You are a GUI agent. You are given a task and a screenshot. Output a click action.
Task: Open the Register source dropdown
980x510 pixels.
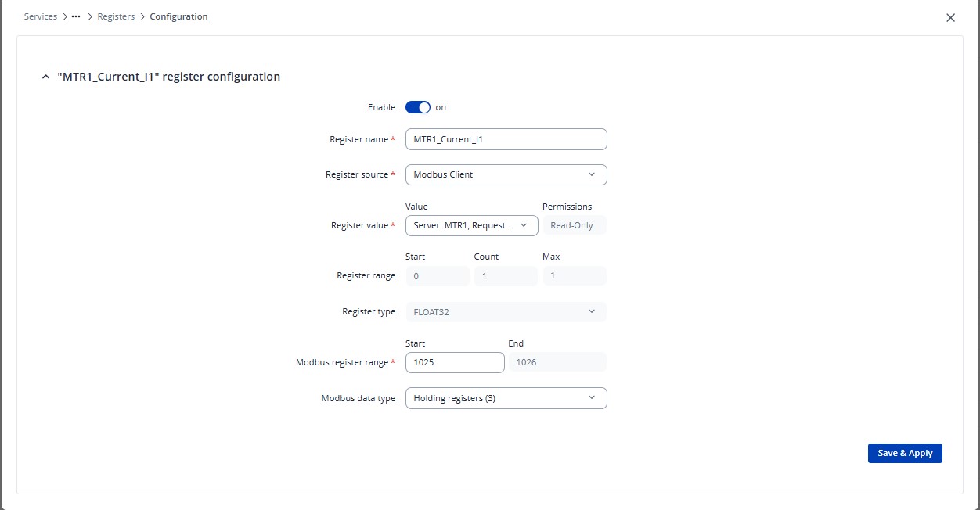click(x=506, y=174)
